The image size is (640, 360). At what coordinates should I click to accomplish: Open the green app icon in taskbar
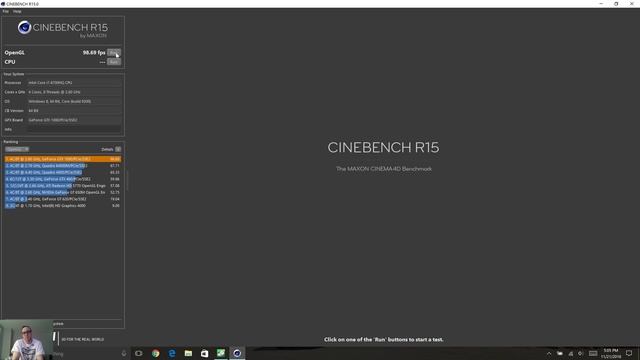(221, 353)
